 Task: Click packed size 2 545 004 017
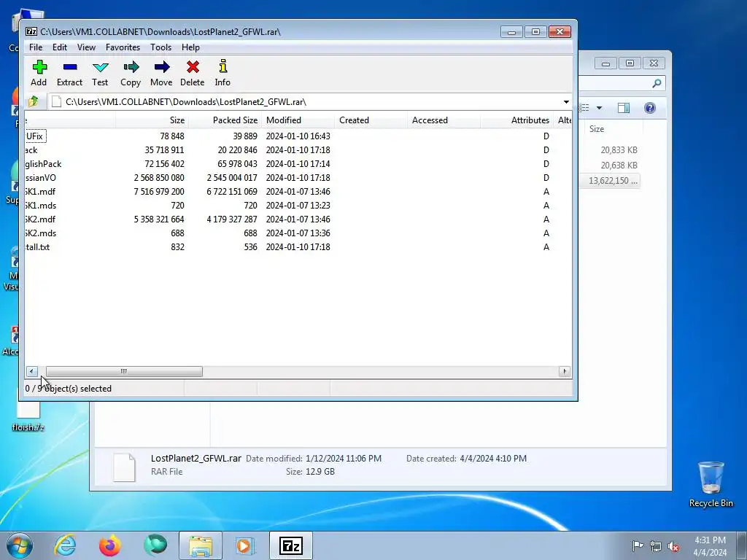232,178
